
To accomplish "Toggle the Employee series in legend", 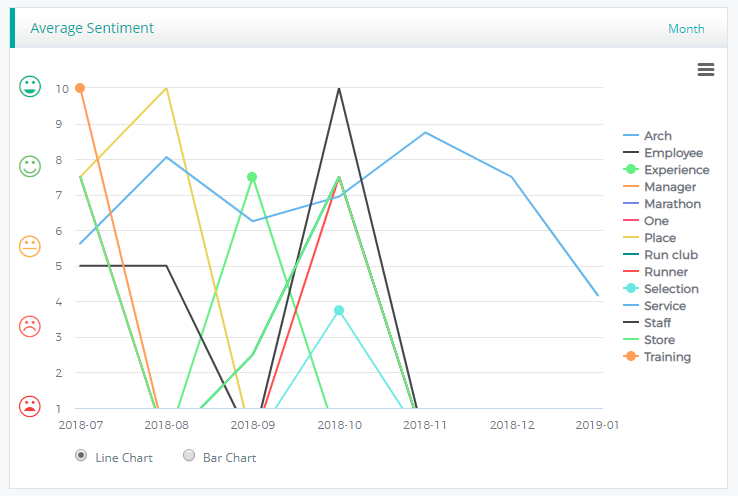I will point(663,153).
